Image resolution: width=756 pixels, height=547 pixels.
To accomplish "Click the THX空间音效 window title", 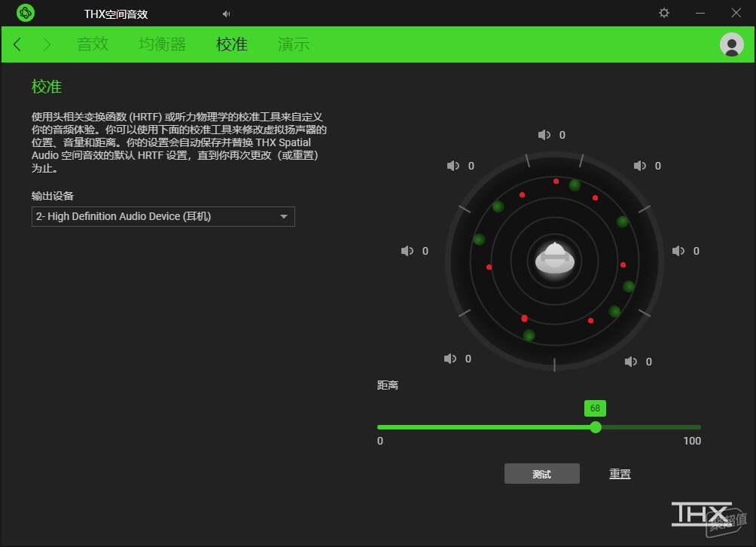I will point(116,14).
